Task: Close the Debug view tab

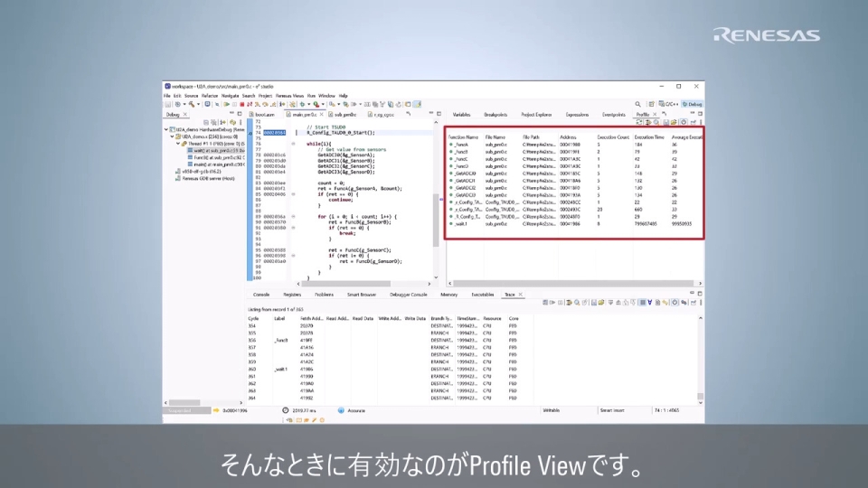Action: [x=184, y=115]
